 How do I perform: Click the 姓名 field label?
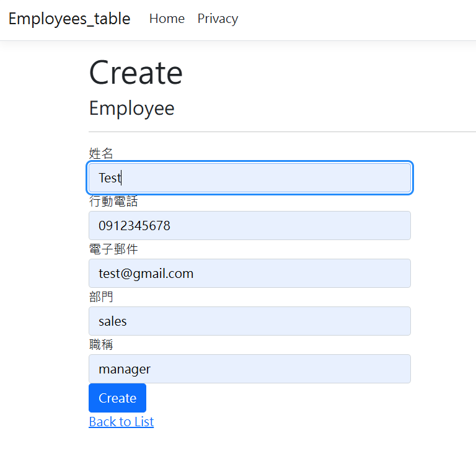coord(101,153)
